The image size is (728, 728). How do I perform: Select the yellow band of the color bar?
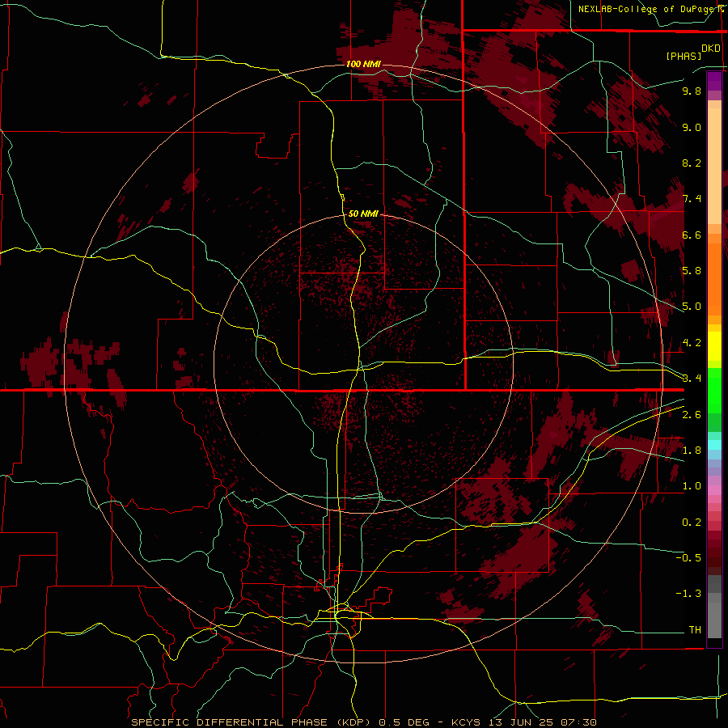714,346
